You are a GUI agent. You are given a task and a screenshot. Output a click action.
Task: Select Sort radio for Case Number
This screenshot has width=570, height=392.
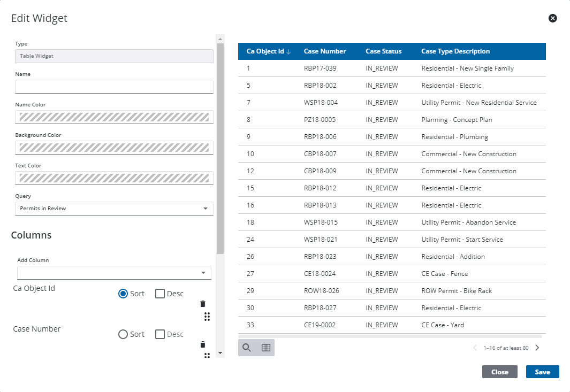point(123,334)
